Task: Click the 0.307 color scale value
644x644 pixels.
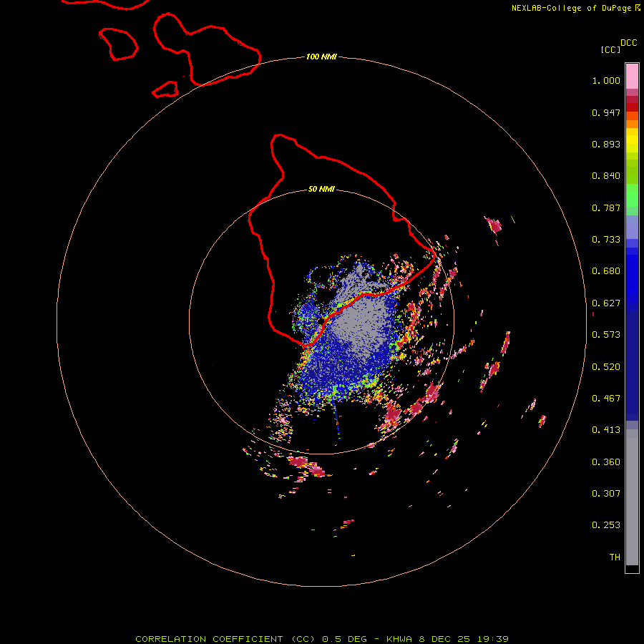Action: point(606,494)
